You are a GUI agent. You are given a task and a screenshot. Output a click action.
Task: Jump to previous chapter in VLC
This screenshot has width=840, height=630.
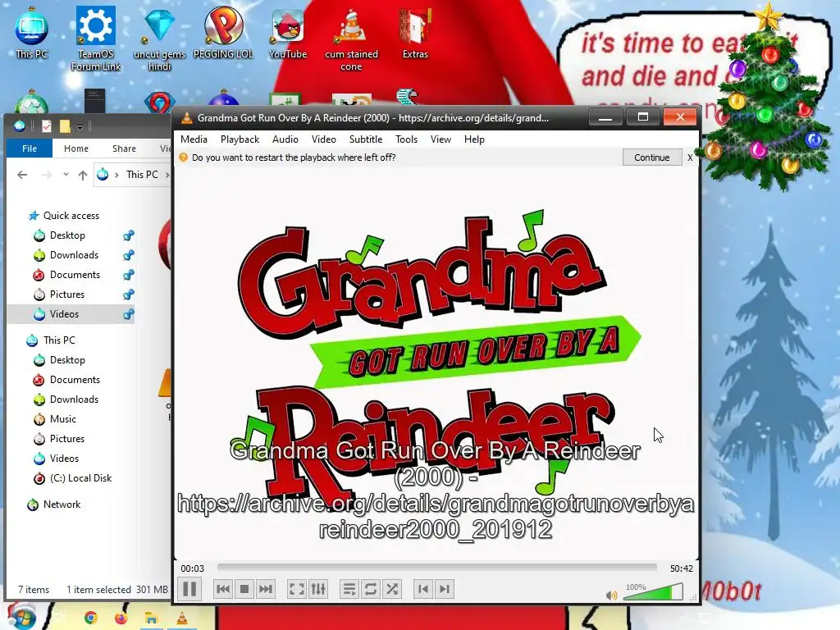pos(423,589)
